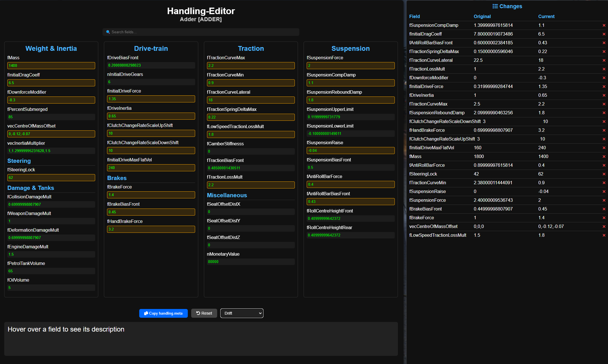Click the circular reset arrow icon
608x364 pixels.
tap(198, 313)
